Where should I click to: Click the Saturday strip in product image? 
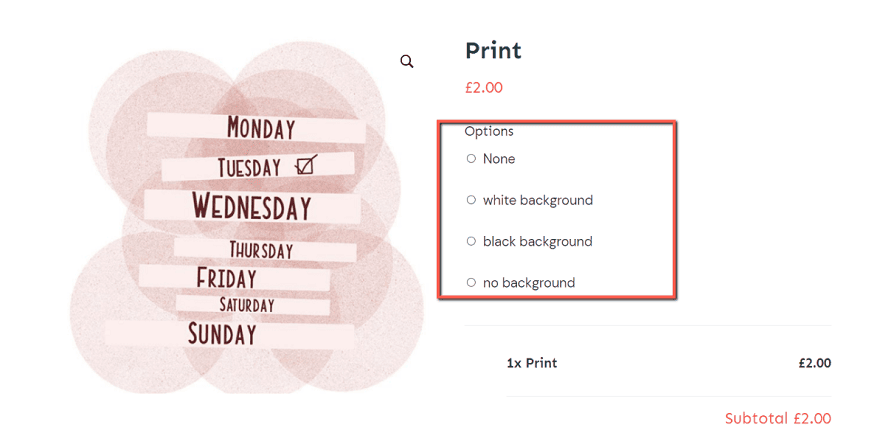(x=248, y=304)
